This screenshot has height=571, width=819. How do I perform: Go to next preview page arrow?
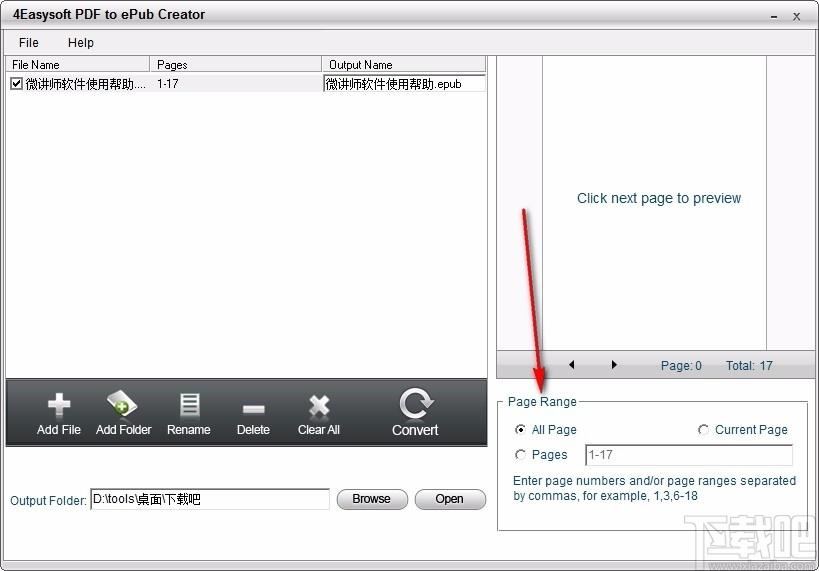(x=614, y=364)
